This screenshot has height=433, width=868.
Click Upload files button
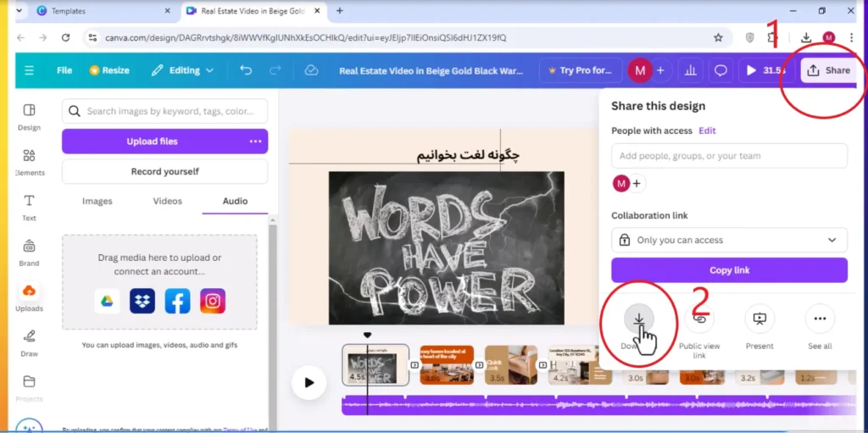[x=153, y=142]
